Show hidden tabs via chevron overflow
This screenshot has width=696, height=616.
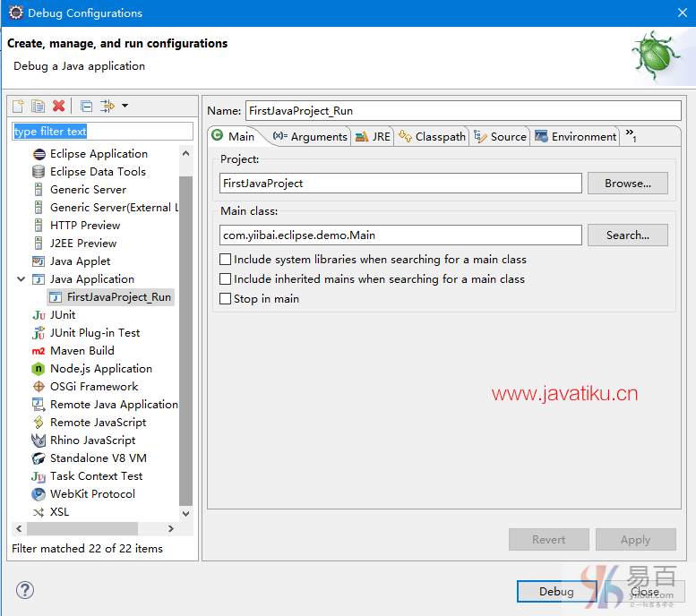click(x=631, y=134)
